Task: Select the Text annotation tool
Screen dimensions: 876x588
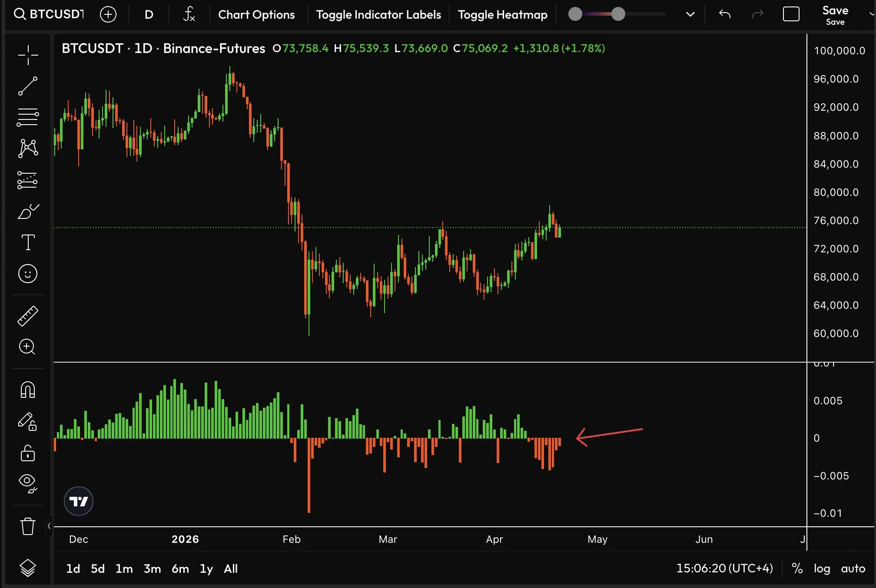Action: pyautogui.click(x=28, y=242)
